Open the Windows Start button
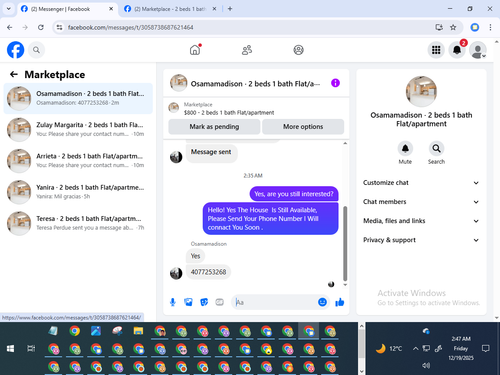Screen dimensions: 500x375 click(x=10, y=349)
